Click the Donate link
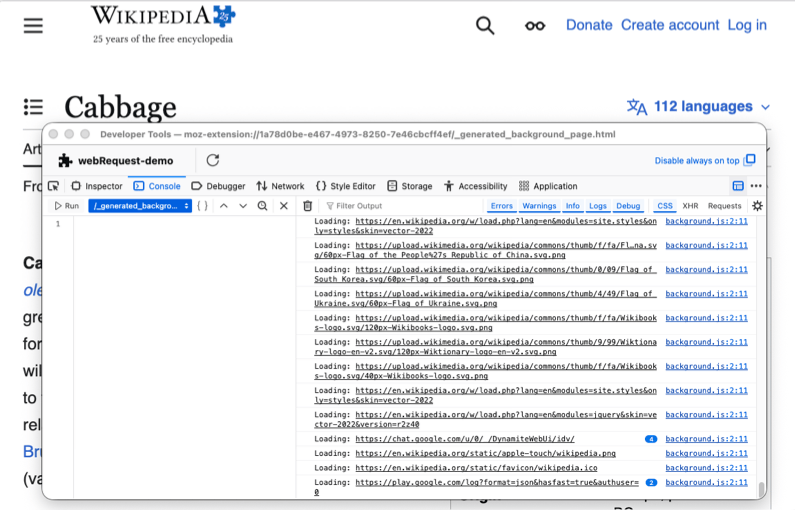Image resolution: width=795 pixels, height=510 pixels. tap(589, 25)
